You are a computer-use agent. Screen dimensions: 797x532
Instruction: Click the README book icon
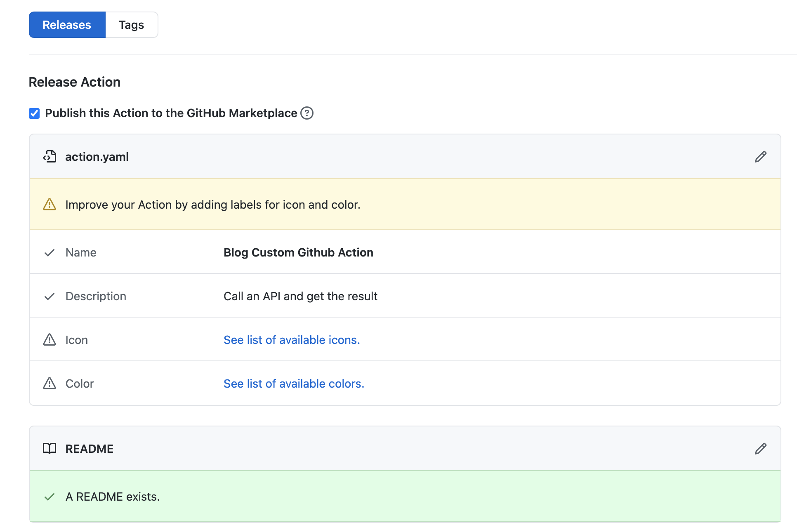(x=50, y=449)
